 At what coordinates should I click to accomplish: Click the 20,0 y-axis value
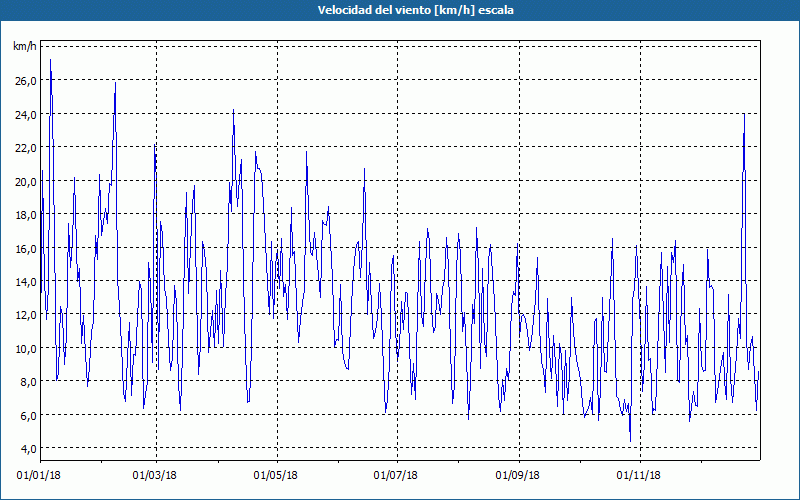[x=26, y=181]
